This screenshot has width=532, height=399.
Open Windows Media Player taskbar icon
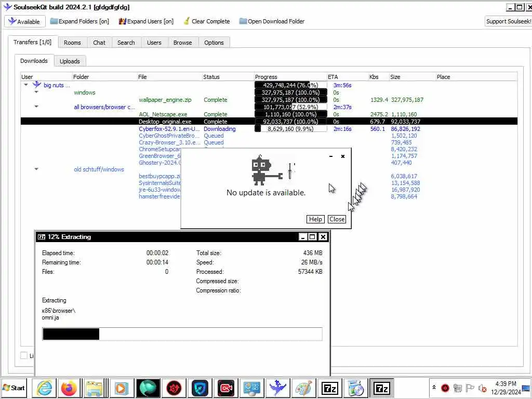(x=121, y=388)
